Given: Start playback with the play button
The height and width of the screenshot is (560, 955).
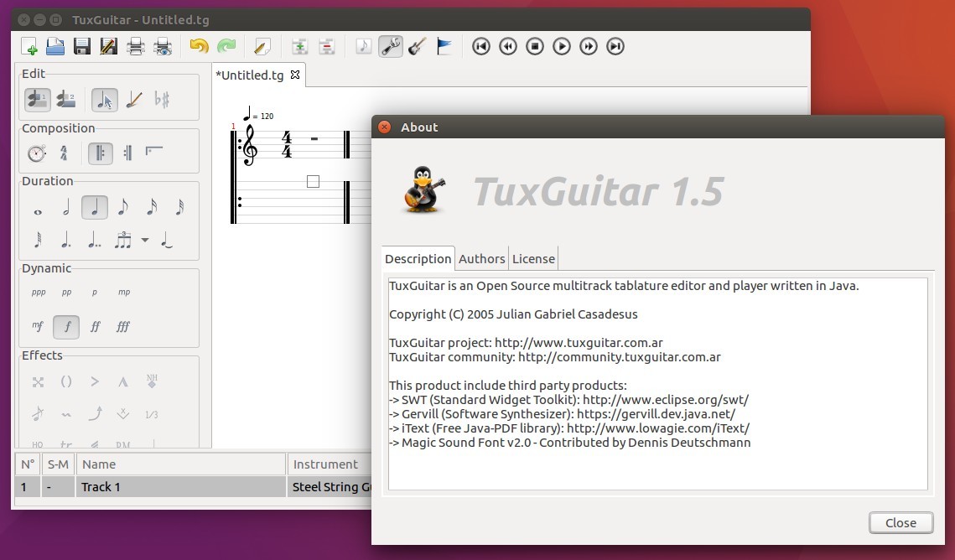Looking at the screenshot, I should coord(561,46).
